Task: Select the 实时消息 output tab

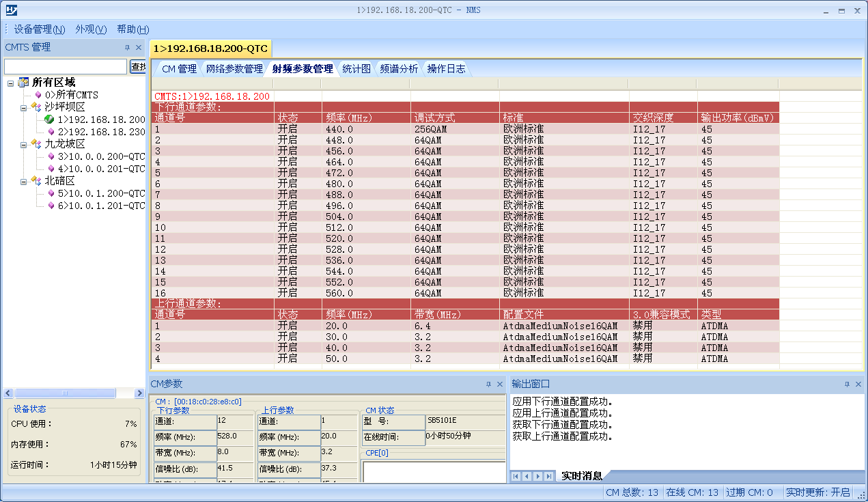Action: point(582,476)
